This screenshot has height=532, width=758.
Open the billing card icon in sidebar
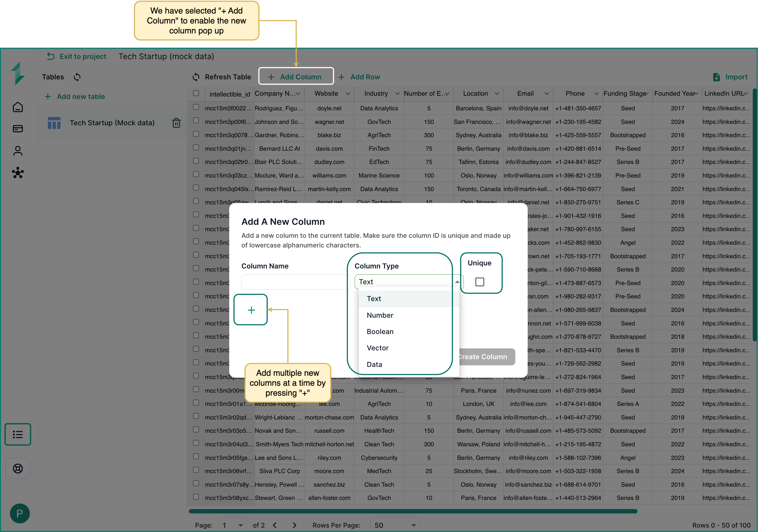[x=18, y=129]
